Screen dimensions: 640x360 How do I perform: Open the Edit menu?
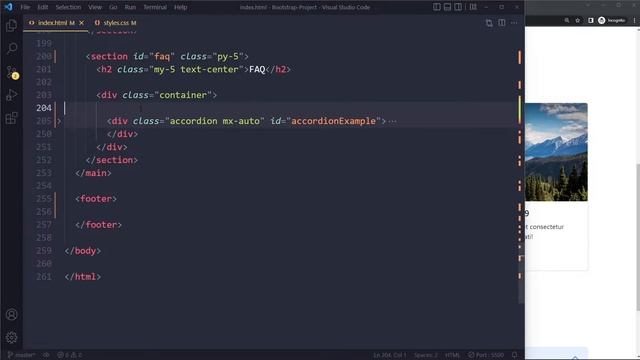point(42,7)
